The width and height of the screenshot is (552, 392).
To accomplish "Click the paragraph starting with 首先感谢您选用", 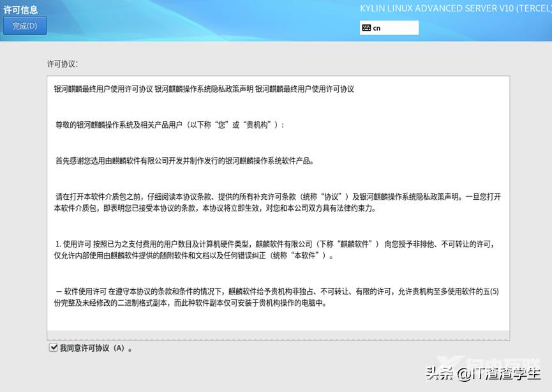I will [x=184, y=161].
